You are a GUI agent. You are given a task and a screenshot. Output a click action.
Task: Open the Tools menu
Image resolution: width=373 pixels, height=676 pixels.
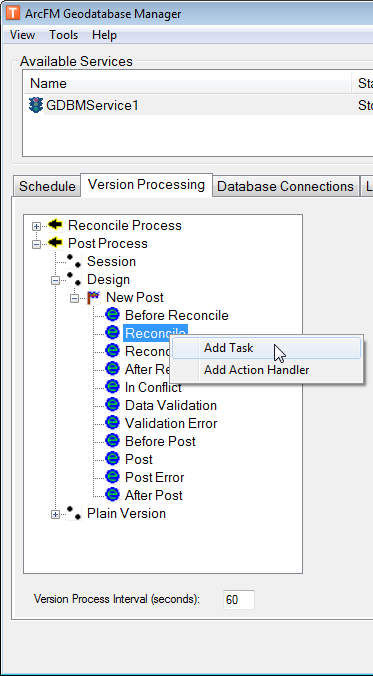point(63,35)
